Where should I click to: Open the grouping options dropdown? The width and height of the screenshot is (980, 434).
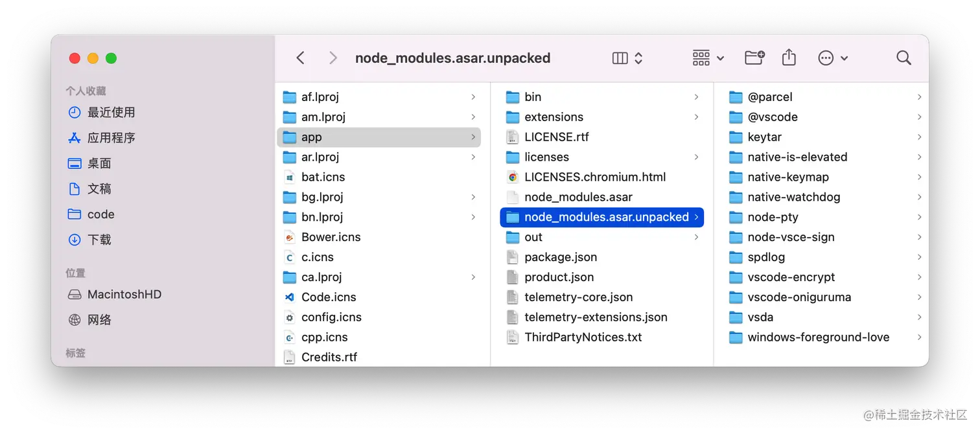click(707, 58)
